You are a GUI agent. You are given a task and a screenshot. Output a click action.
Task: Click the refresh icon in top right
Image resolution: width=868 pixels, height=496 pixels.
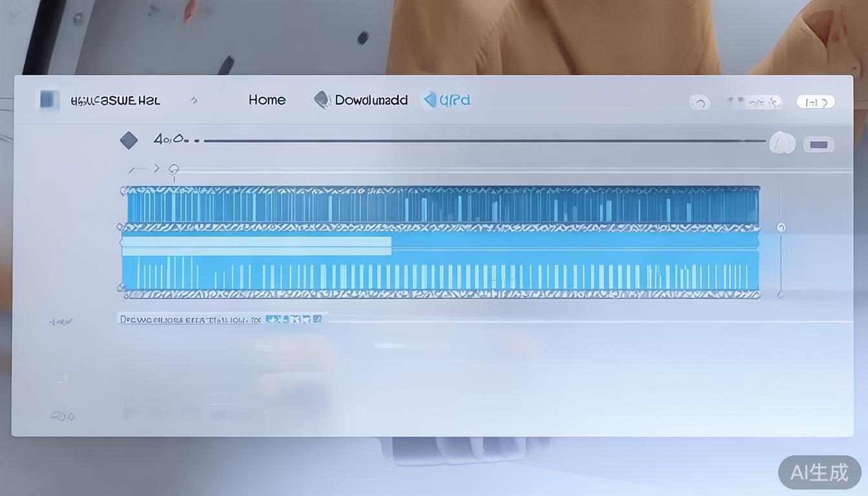[x=699, y=102]
